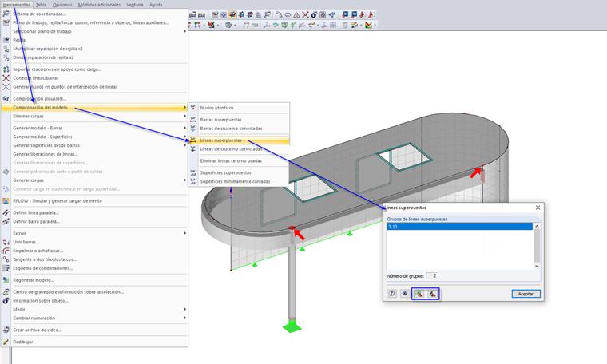Choose Tangente a dos círculos/arcos...

point(94,259)
